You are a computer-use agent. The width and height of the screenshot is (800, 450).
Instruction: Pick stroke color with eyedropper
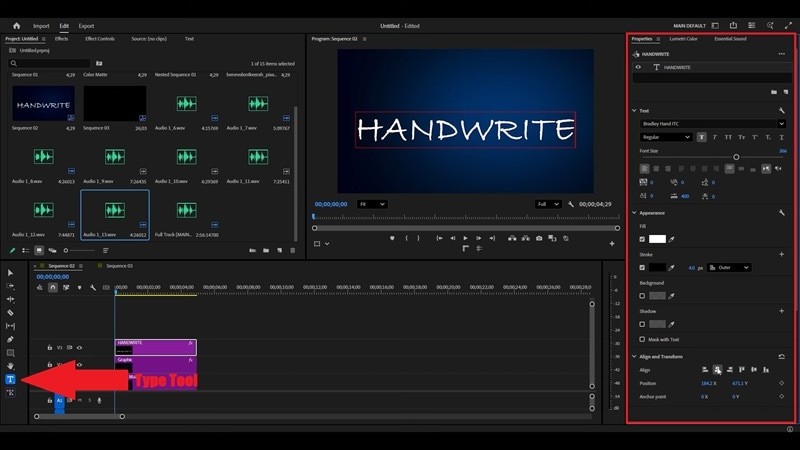coord(672,267)
